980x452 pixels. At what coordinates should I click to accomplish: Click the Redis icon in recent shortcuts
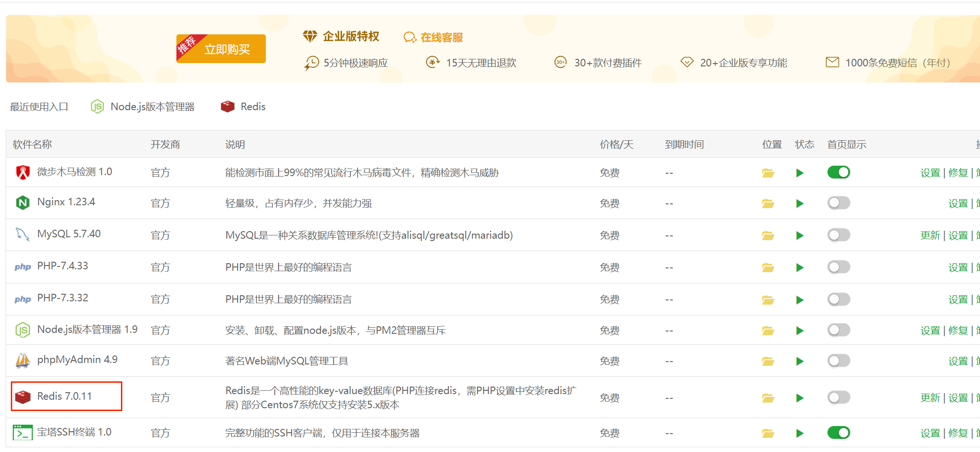[x=228, y=106]
